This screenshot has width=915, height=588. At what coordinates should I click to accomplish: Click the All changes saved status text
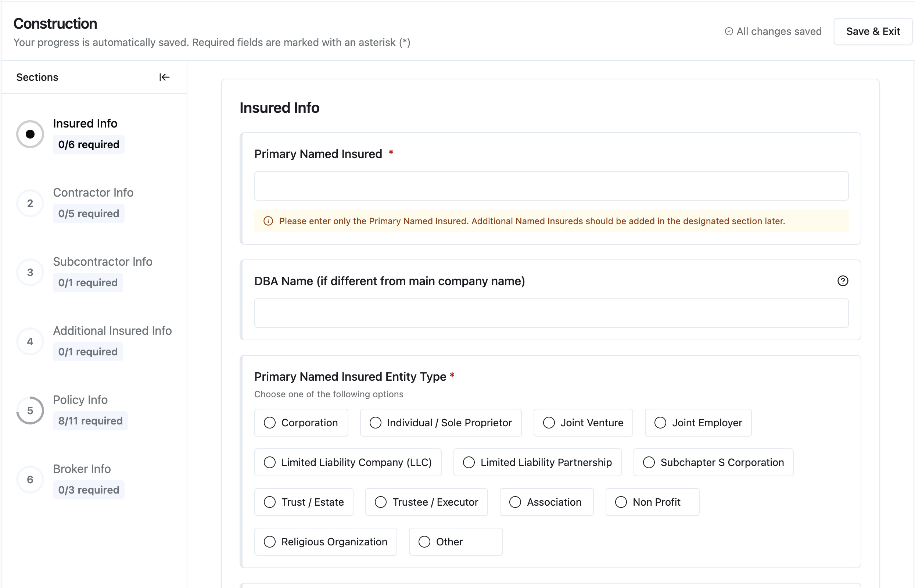coord(779,31)
